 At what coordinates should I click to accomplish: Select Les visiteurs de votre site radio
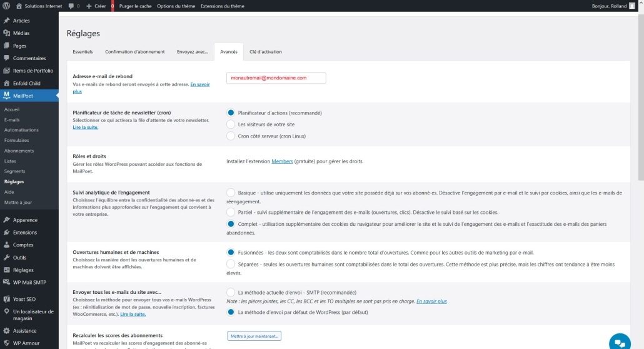[x=231, y=124]
